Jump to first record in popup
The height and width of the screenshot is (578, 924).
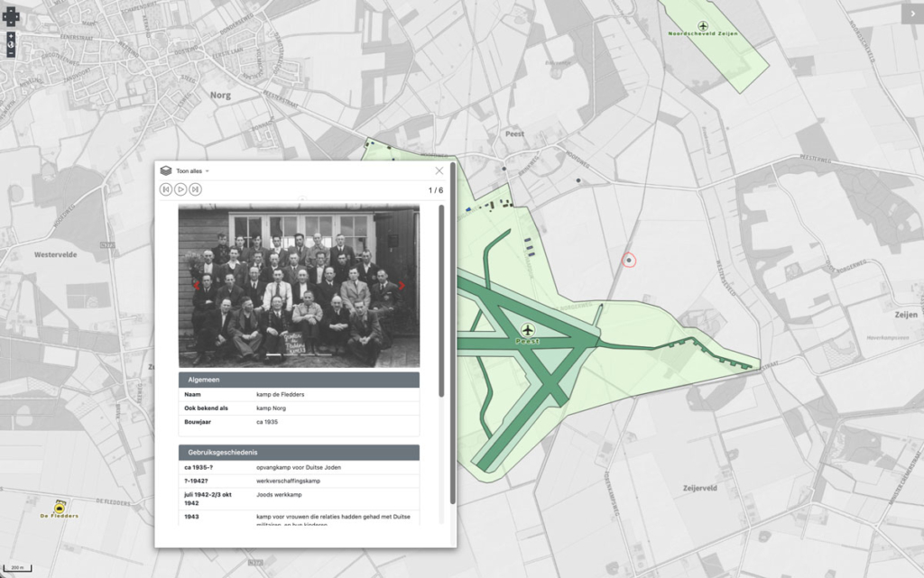[x=166, y=189]
